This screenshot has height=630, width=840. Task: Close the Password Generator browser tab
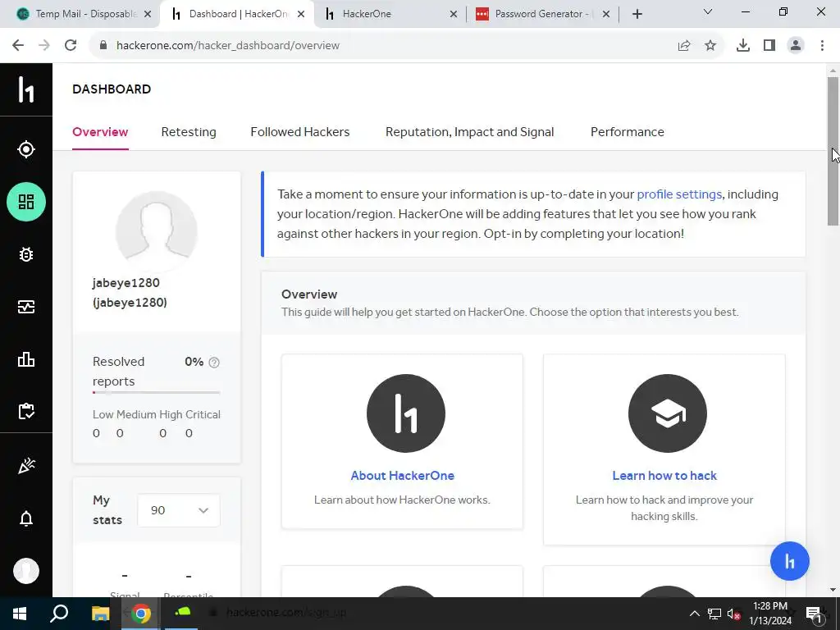606,14
